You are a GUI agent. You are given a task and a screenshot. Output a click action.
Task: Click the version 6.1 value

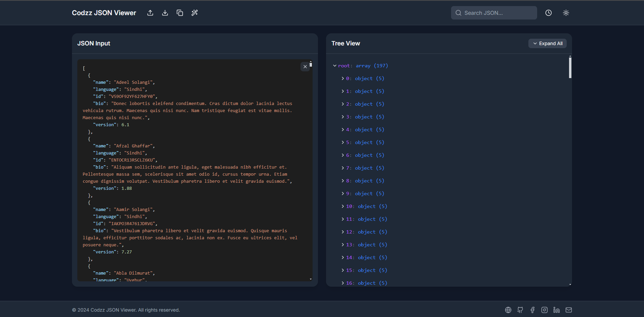125,125
